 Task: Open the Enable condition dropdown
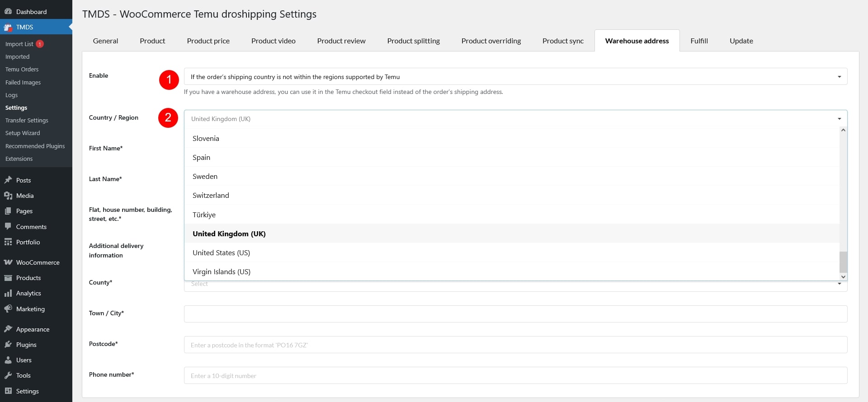click(x=515, y=77)
